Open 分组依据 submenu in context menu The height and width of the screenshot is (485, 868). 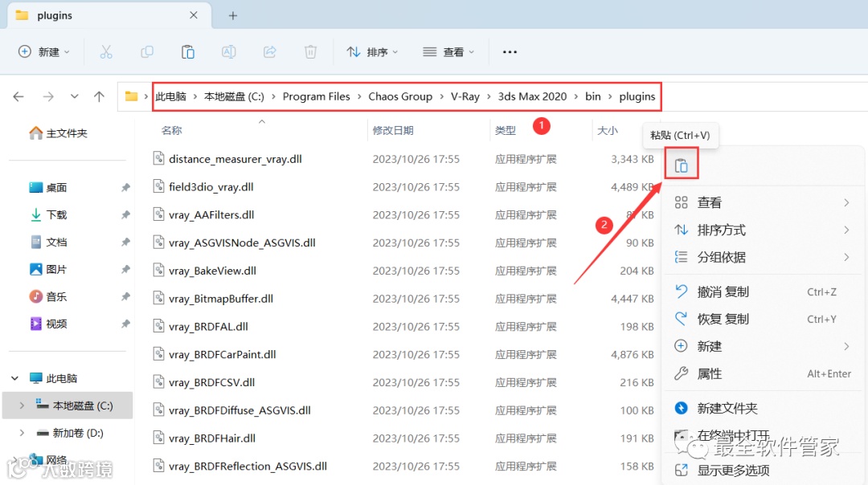pos(762,257)
